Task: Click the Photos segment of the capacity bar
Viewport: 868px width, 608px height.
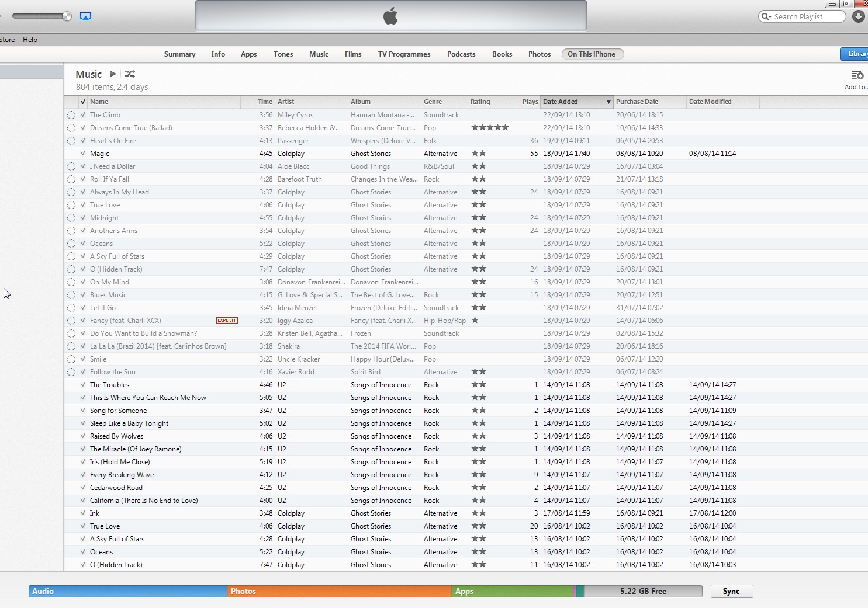Action: tap(340, 591)
